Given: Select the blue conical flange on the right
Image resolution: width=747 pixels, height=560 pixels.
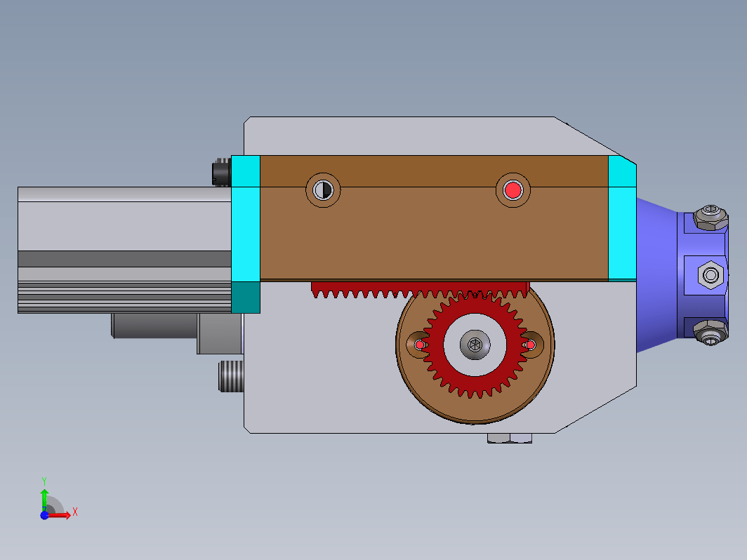Looking at the screenshot, I should pos(656,275).
